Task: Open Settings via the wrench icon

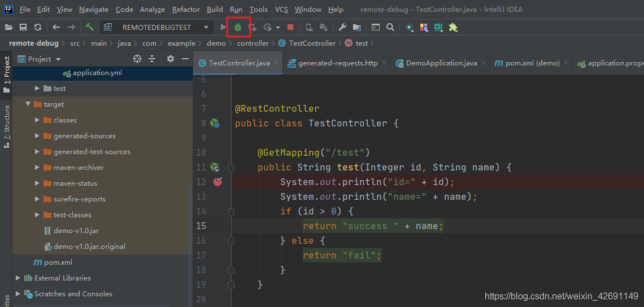Action: (x=342, y=28)
